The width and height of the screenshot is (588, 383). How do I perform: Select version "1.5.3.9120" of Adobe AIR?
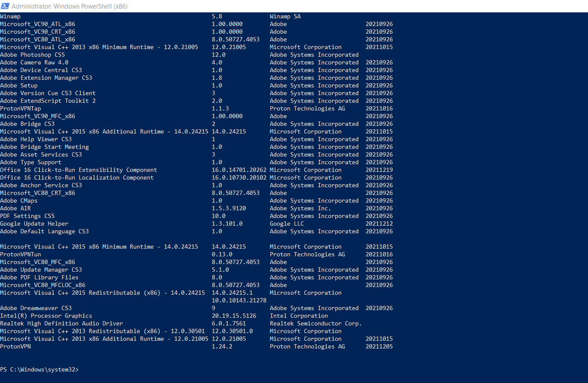click(229, 209)
